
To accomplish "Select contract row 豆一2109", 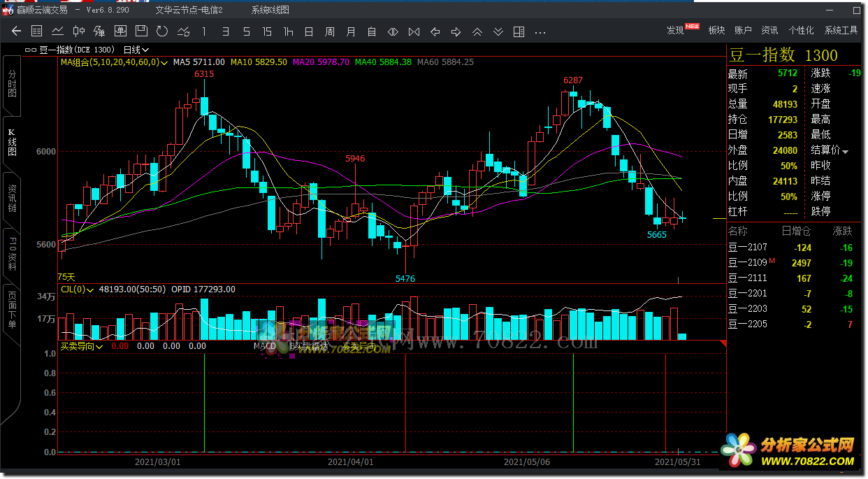I will click(795, 262).
